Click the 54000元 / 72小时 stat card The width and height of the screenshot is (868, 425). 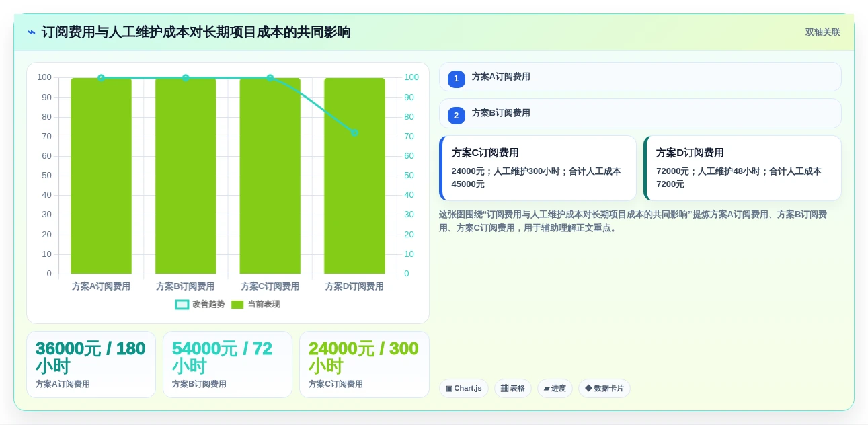point(227,364)
